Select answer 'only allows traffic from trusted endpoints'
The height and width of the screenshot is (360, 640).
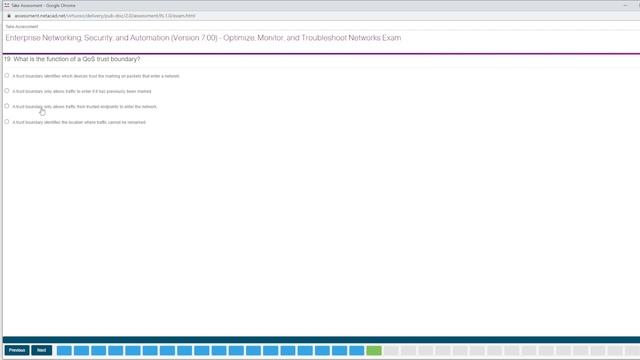[7, 106]
